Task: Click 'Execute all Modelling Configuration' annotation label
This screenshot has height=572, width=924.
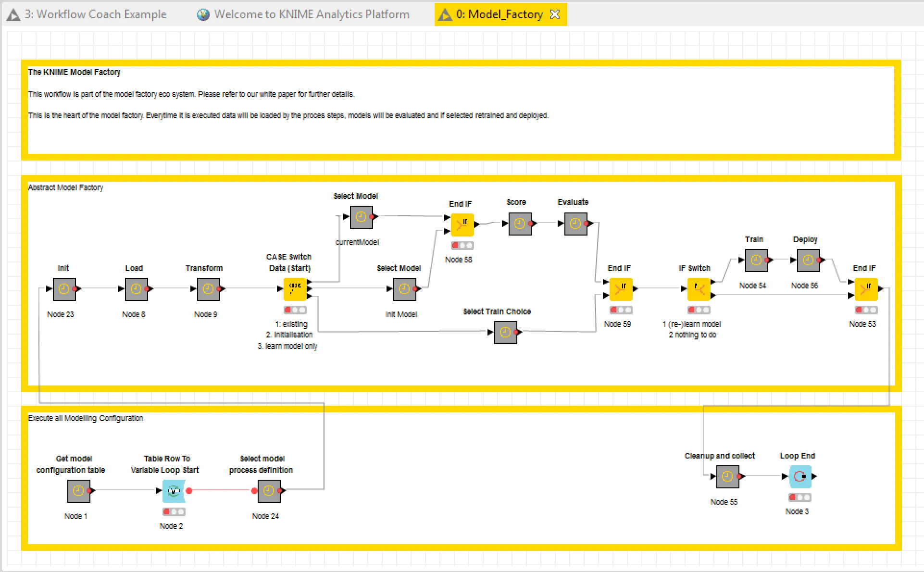Action: 86,418
